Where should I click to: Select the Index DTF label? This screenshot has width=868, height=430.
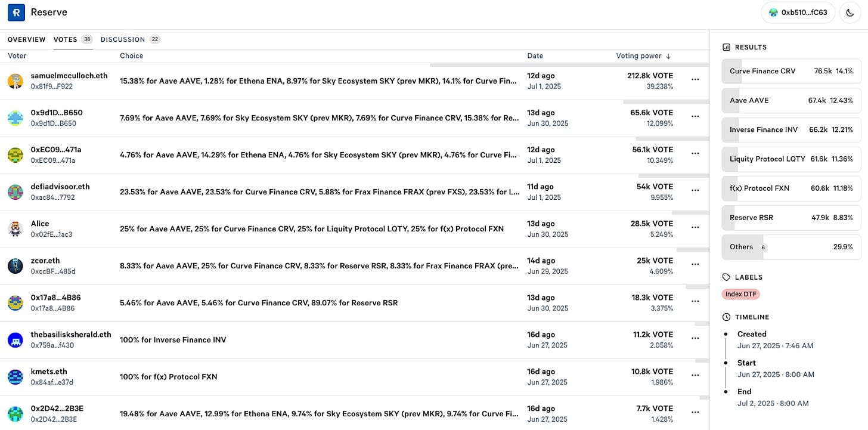tap(741, 294)
